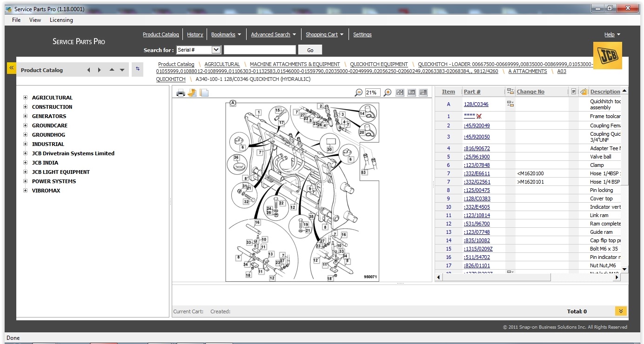This screenshot has height=344, width=644.
Task: Click the notes column icon in the table header
Action: pyautogui.click(x=574, y=92)
